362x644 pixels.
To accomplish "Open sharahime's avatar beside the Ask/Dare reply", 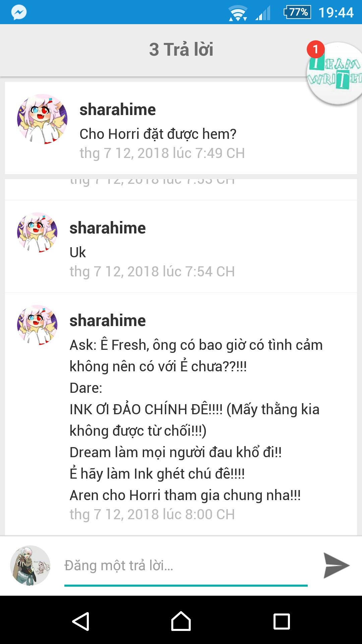I will coord(37,325).
